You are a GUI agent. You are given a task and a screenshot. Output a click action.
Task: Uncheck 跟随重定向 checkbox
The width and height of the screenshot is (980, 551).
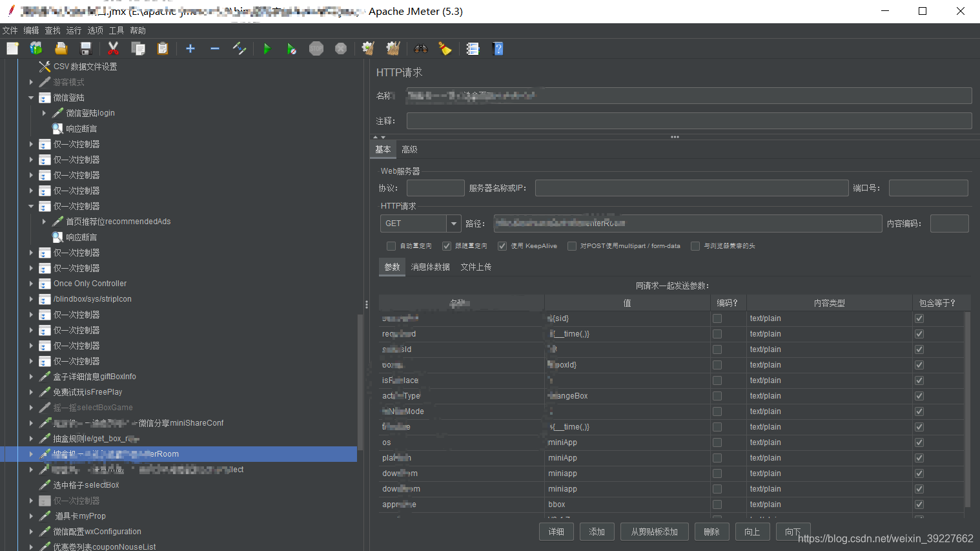tap(447, 246)
